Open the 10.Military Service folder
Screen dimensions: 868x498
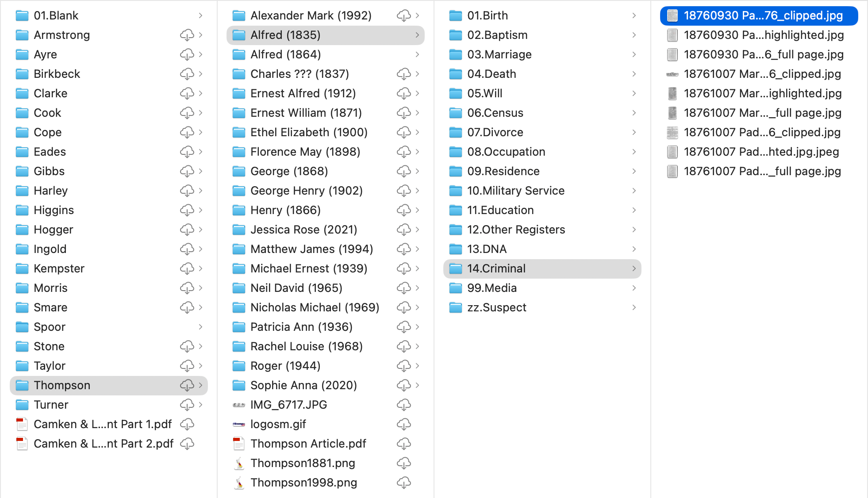[x=515, y=191]
